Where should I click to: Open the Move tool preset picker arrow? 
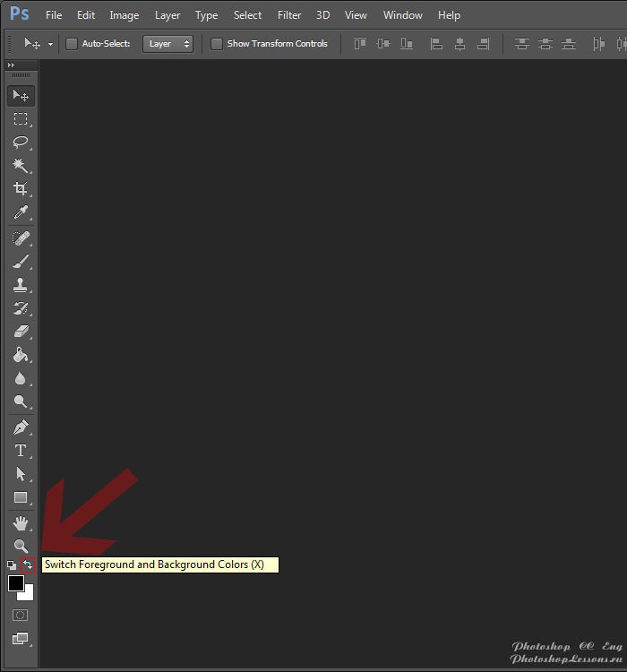tap(51, 43)
